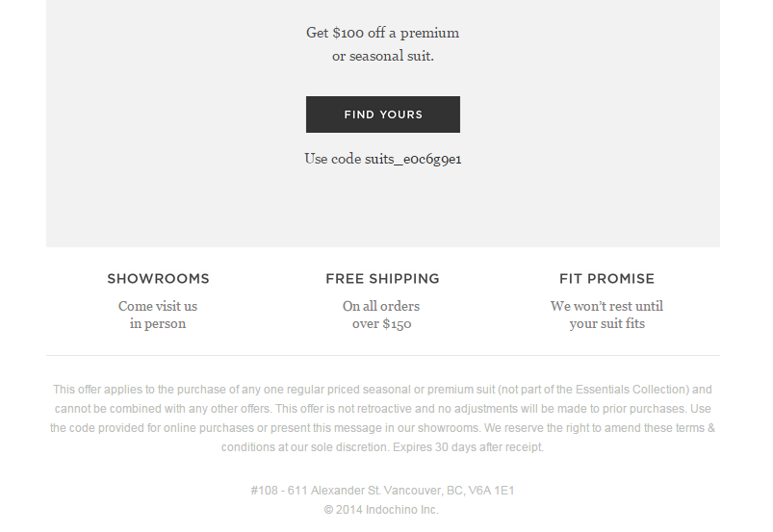Screen dimensions: 773x532
Task: Click 'cannot be combined with any other offers' text
Action: click(163, 409)
